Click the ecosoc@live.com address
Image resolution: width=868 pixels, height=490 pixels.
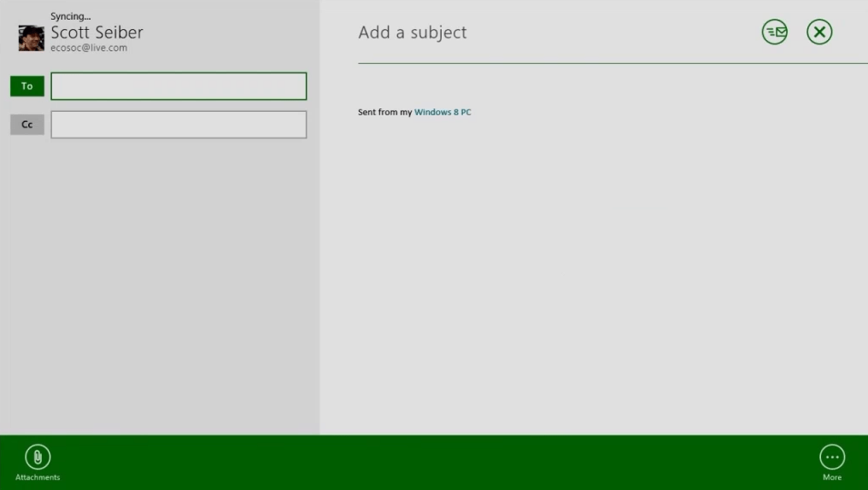(89, 48)
